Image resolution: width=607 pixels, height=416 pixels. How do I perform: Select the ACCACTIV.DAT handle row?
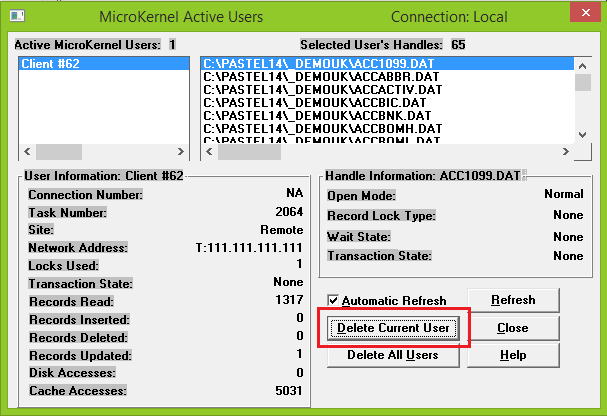(387, 89)
